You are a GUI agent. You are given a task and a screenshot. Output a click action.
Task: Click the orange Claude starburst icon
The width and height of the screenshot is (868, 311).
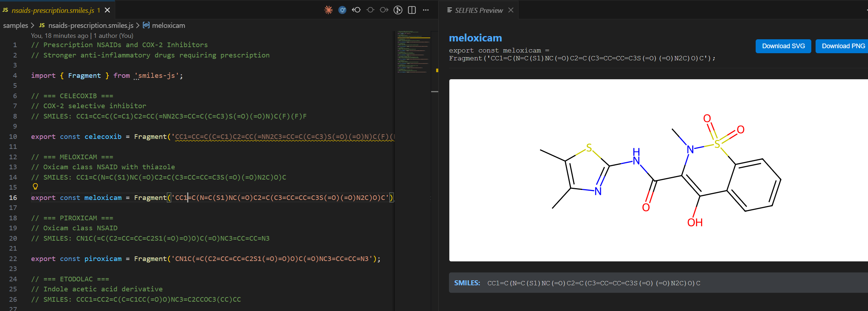tap(328, 10)
